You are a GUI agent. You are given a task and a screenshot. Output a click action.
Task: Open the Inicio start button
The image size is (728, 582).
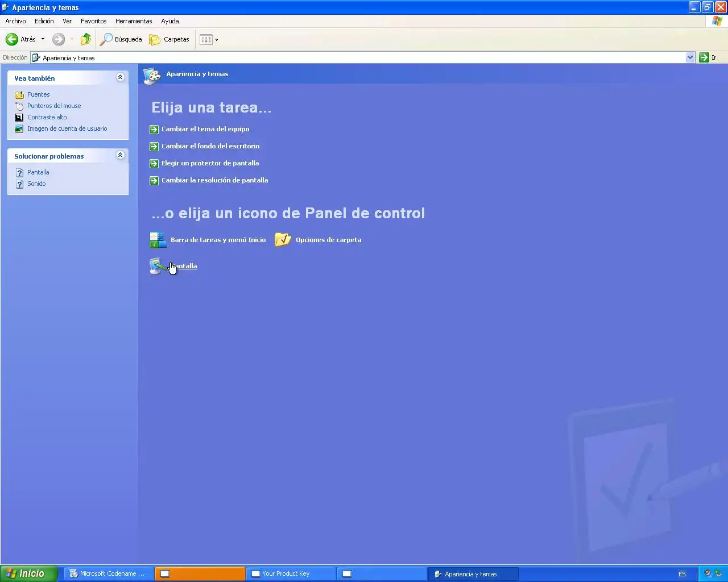29,573
